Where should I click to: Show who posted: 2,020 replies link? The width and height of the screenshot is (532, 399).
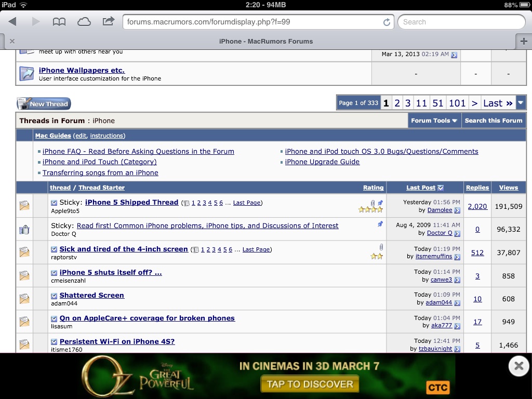point(477,206)
